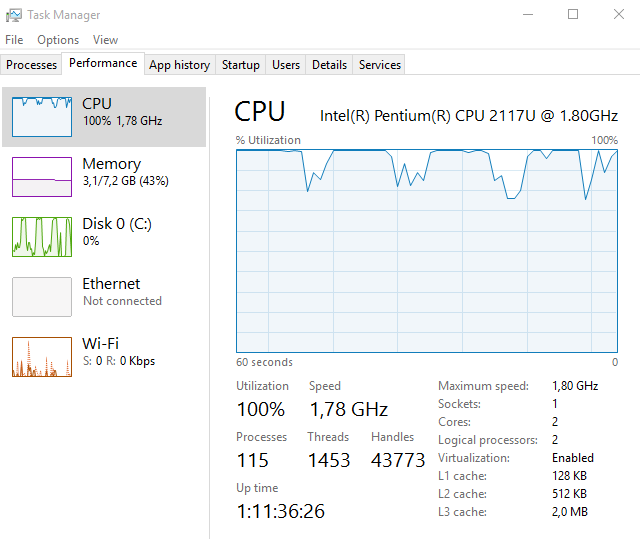Click the Task Manager app icon in title bar
The image size is (640, 542).
coord(14,15)
